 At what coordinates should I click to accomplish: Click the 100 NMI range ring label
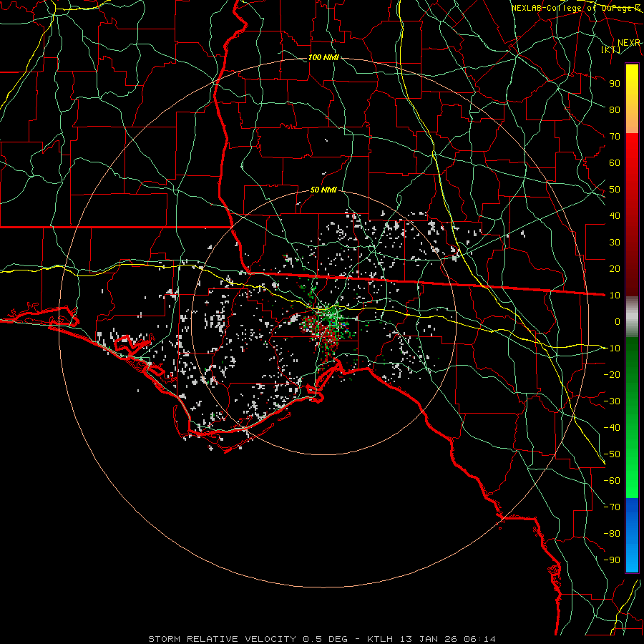pyautogui.click(x=323, y=57)
